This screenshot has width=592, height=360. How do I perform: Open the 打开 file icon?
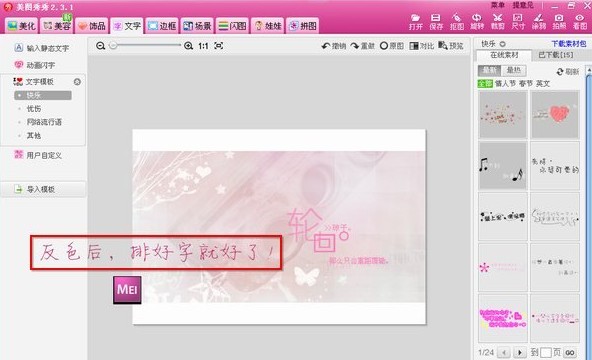click(x=415, y=22)
